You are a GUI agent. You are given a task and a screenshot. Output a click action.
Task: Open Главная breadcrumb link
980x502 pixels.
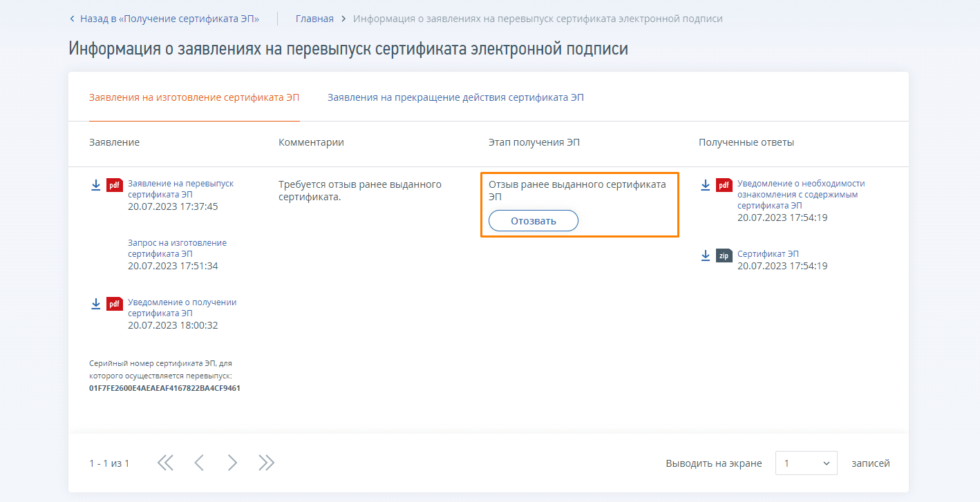(x=314, y=19)
